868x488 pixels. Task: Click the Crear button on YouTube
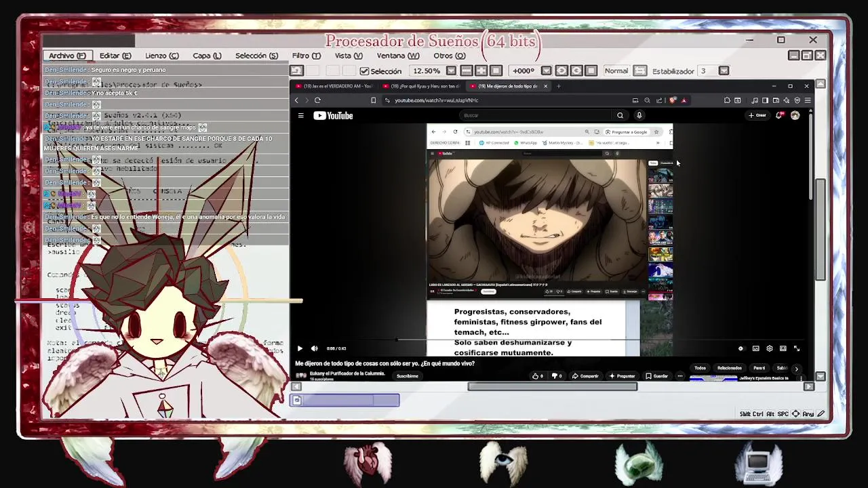click(757, 115)
